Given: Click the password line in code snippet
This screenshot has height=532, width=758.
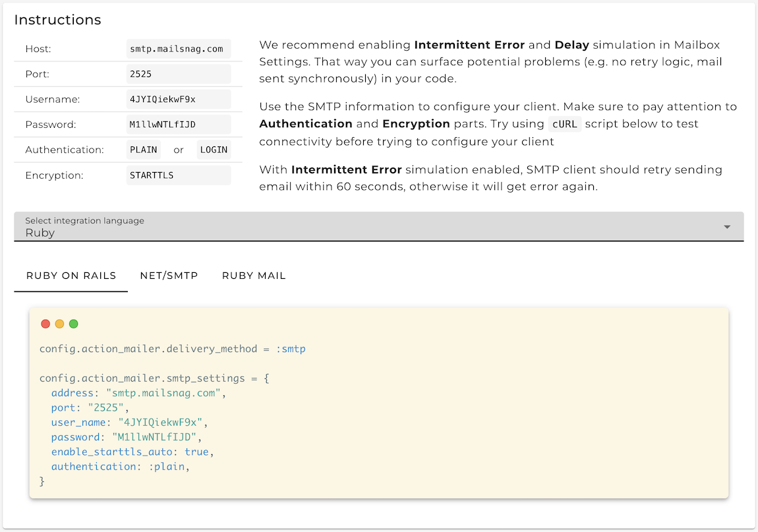Looking at the screenshot, I should (x=127, y=437).
